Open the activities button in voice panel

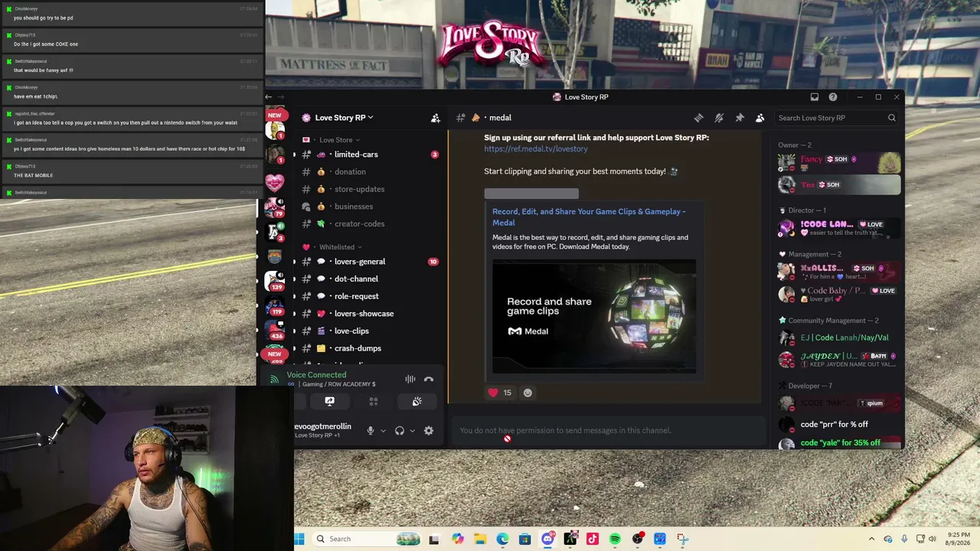pyautogui.click(x=374, y=401)
